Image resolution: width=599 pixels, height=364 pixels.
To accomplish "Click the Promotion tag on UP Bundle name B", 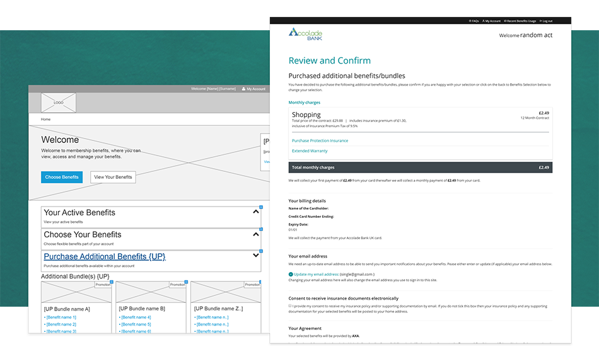I will pyautogui.click(x=178, y=285).
